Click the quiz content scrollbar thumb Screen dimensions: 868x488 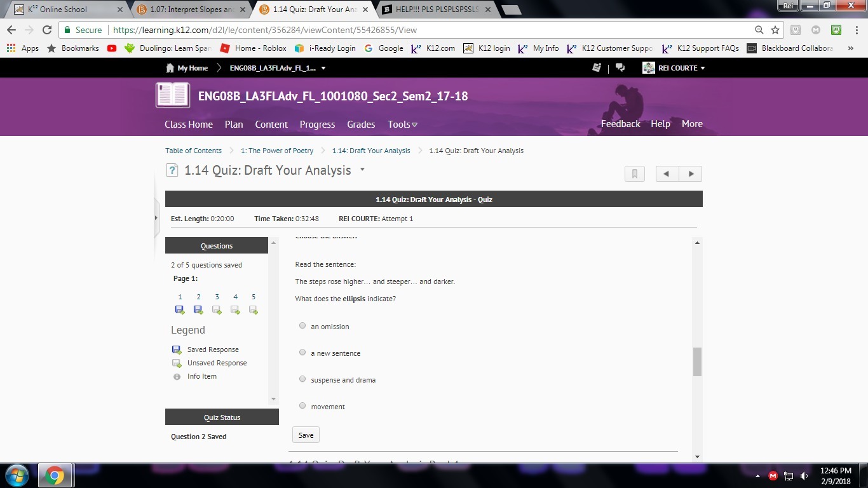[697, 362]
